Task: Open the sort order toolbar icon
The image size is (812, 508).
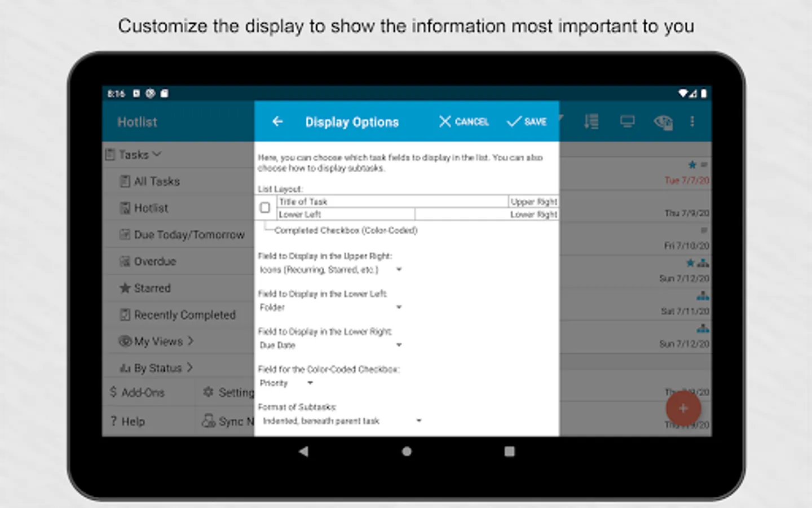Action: click(x=591, y=121)
